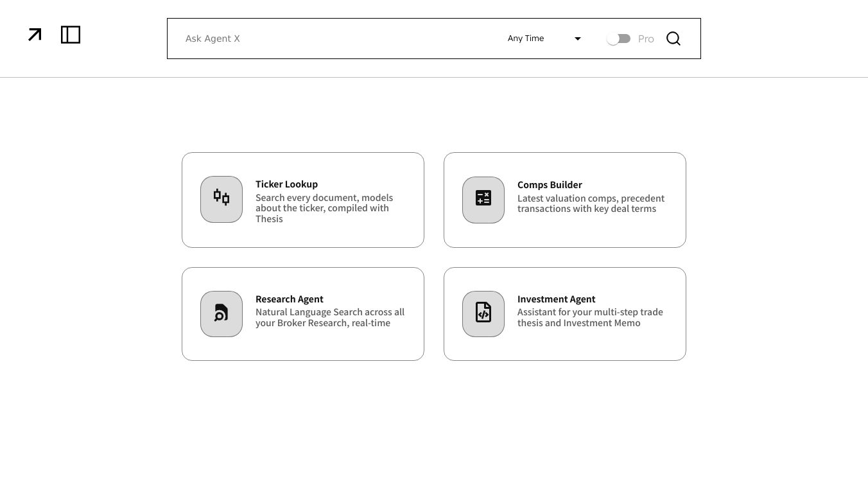Open the Any Time dropdown

tap(526, 39)
